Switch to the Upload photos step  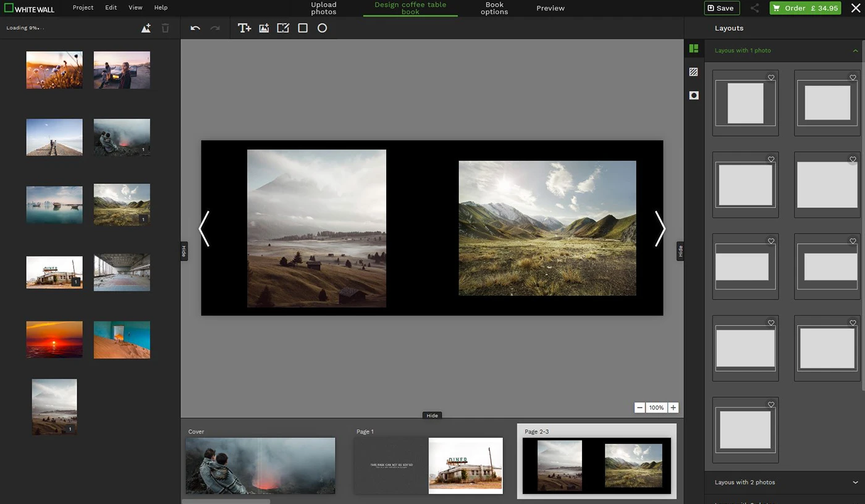tap(324, 8)
